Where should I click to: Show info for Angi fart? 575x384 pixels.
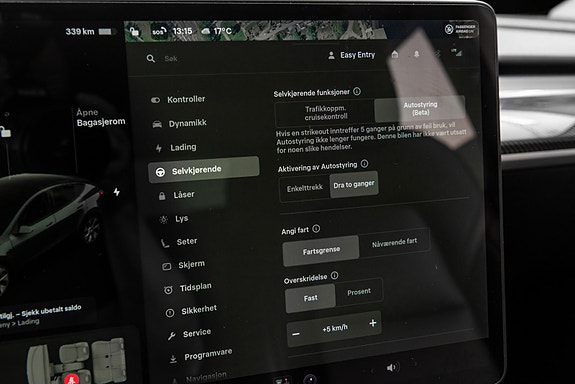click(316, 229)
